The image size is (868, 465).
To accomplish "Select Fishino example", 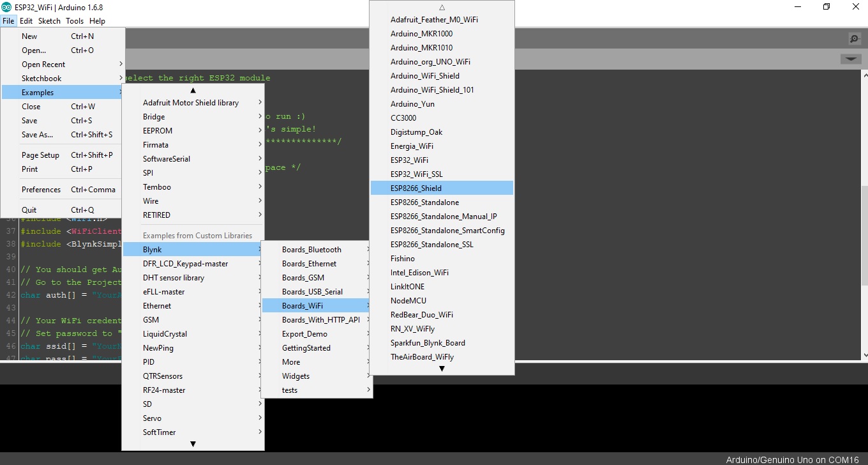I will pyautogui.click(x=442, y=259).
